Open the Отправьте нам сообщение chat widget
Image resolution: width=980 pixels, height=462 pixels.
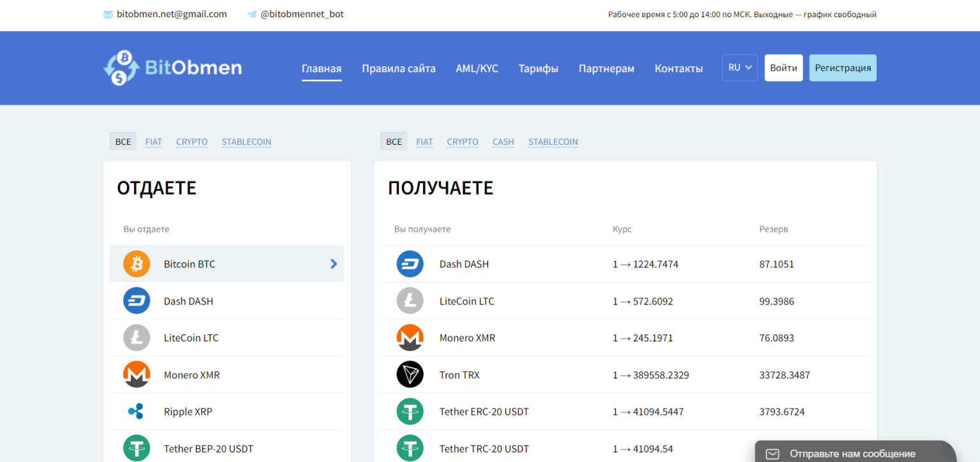[856, 451]
